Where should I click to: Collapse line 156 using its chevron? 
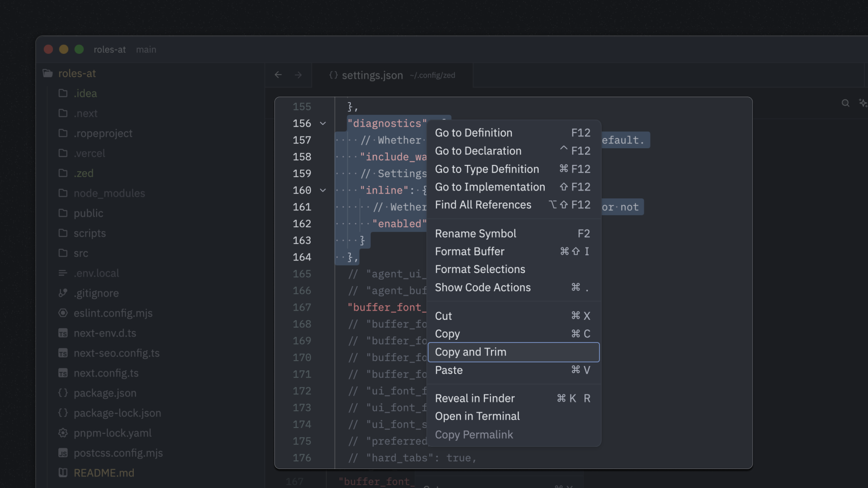pos(323,123)
